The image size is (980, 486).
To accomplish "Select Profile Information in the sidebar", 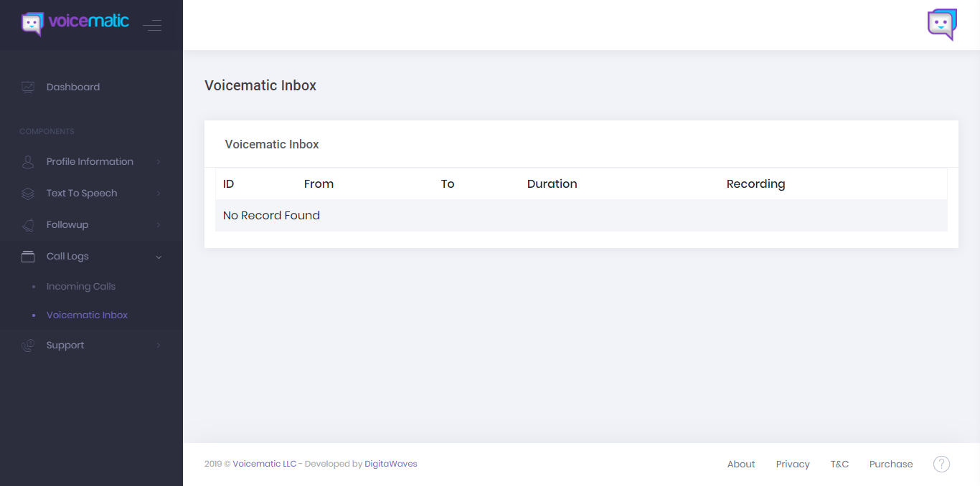I will [x=91, y=162].
